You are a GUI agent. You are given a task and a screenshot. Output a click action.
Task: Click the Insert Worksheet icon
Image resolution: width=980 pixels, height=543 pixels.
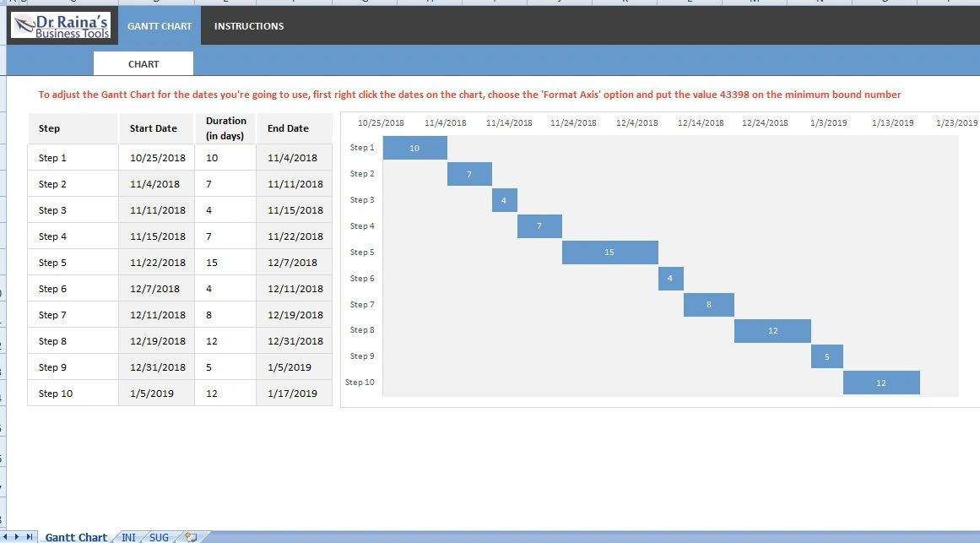tap(190, 536)
